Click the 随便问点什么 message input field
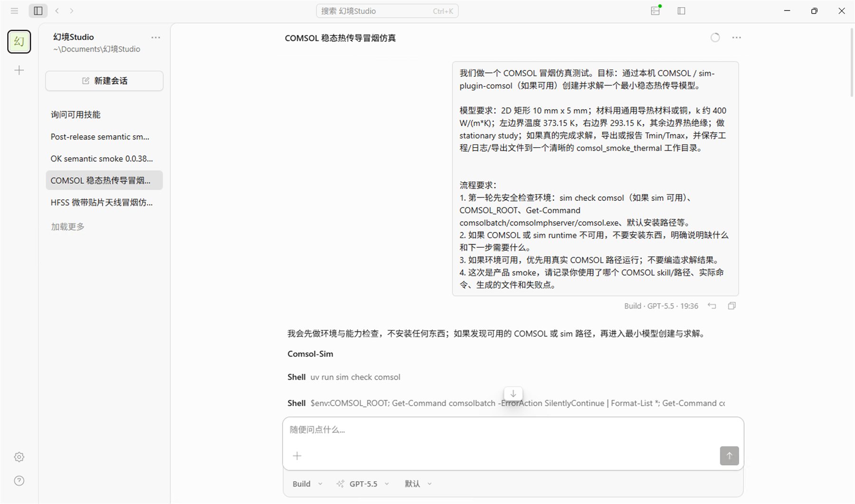 [x=513, y=429]
